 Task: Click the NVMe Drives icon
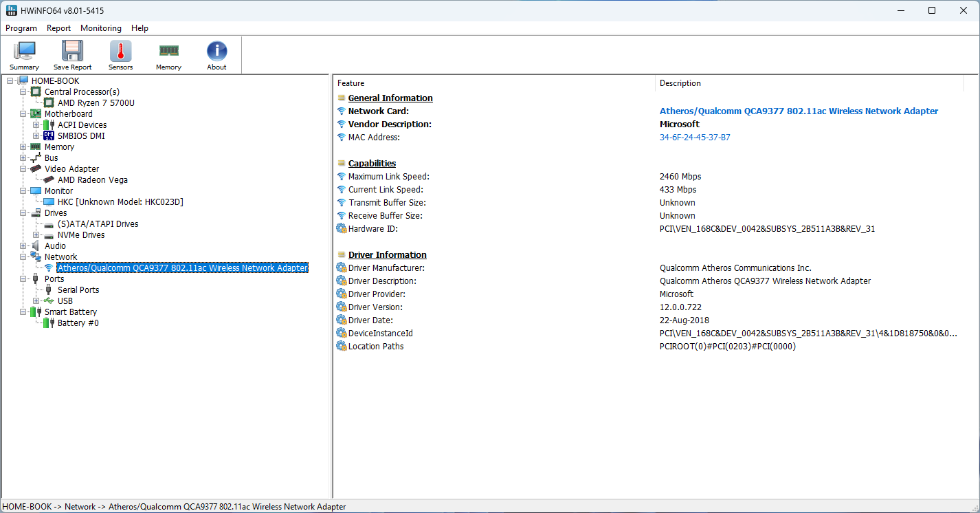49,235
